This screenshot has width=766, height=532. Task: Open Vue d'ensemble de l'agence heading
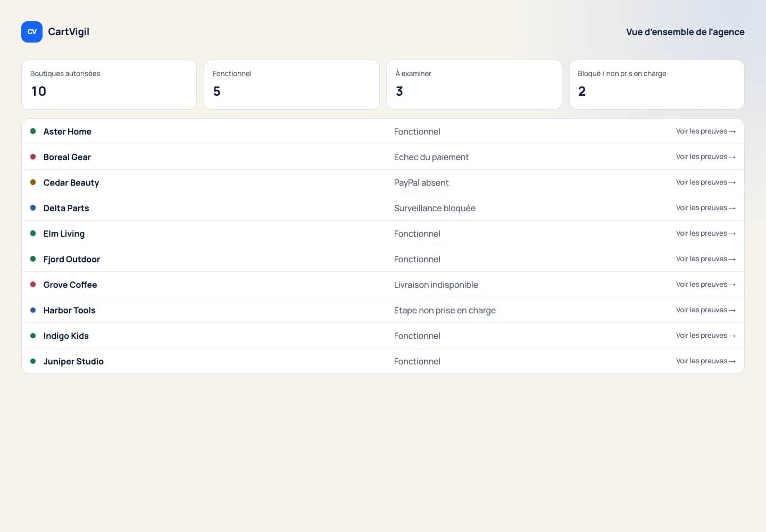tap(685, 32)
